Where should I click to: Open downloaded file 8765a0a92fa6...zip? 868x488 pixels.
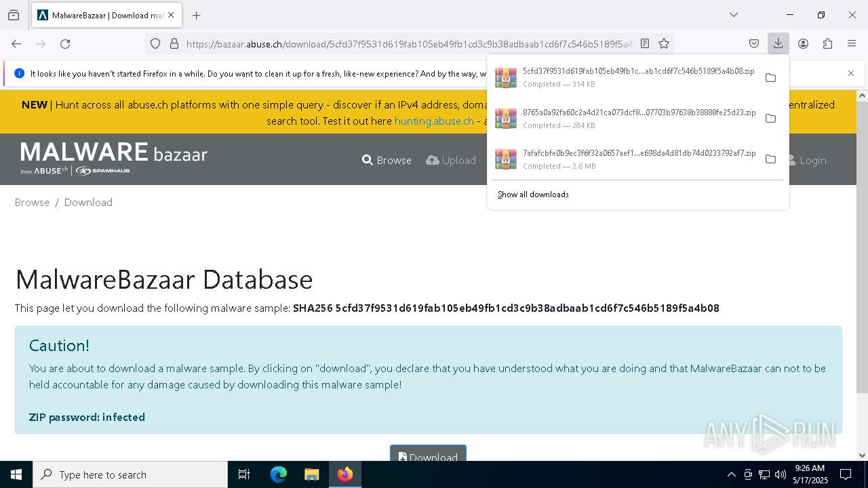coord(624,118)
